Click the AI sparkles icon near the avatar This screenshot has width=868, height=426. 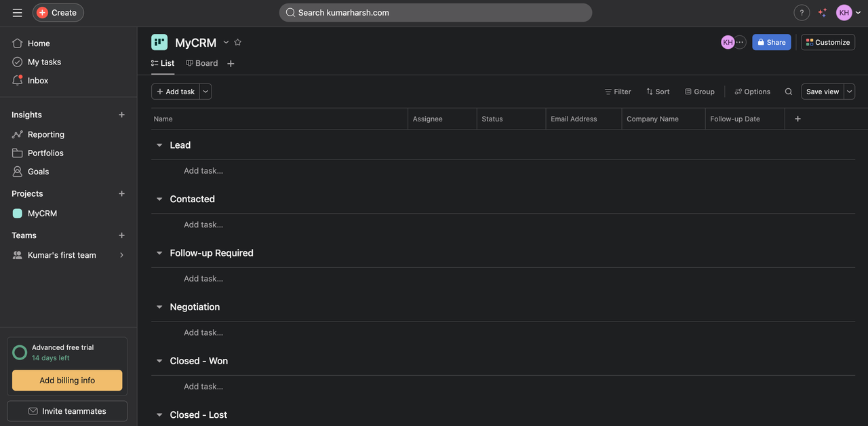[x=821, y=12]
